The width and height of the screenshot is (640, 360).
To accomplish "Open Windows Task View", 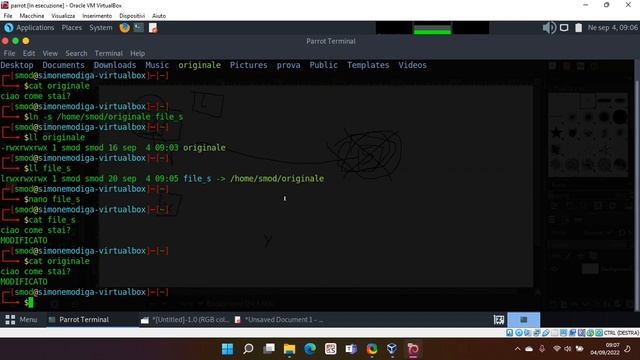I will [x=269, y=349].
